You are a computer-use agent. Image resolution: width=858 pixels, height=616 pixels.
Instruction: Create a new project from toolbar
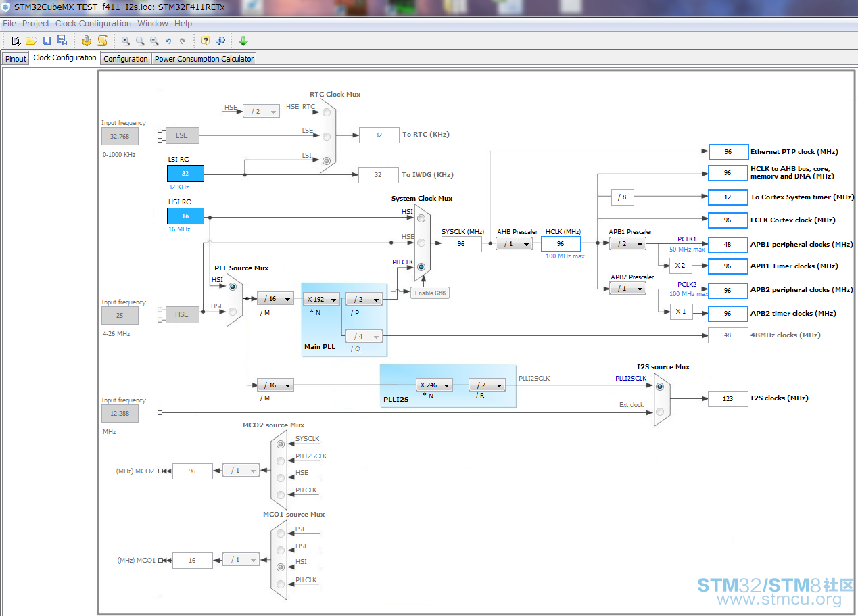tap(16, 41)
